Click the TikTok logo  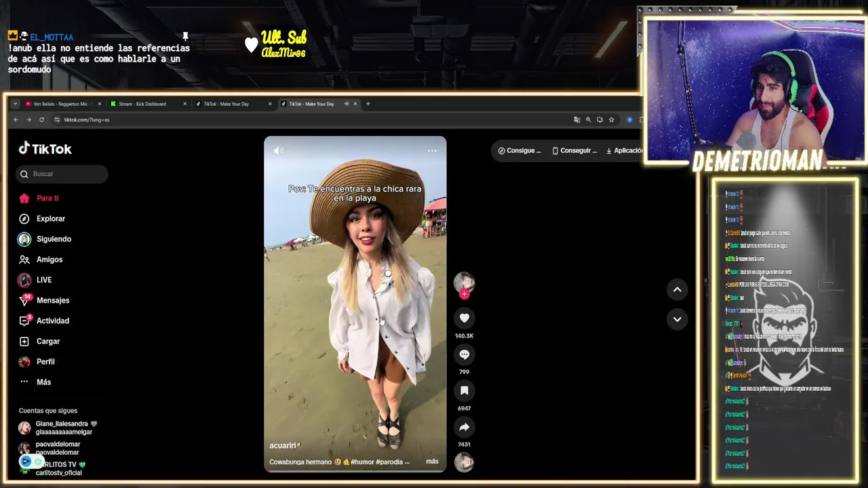(x=45, y=148)
